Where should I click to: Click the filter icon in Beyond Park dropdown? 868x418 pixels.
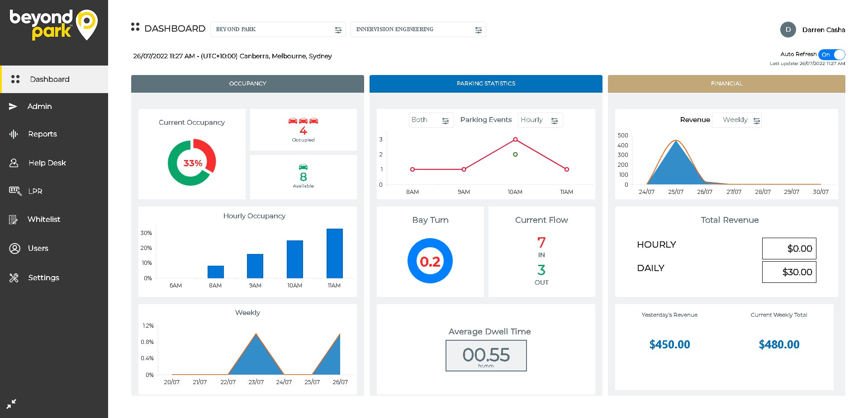[338, 30]
